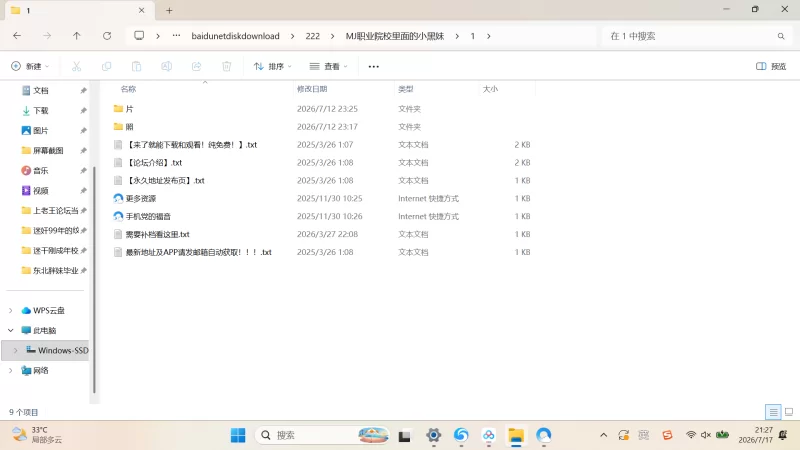Screen dimensions: 800x450
Task: Go back to the previous folder
Action: (17, 36)
